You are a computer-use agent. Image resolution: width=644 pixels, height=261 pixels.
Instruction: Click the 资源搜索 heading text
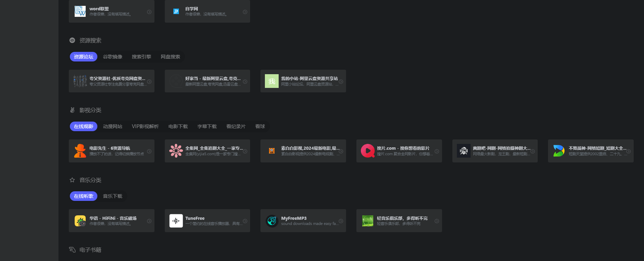(90, 41)
